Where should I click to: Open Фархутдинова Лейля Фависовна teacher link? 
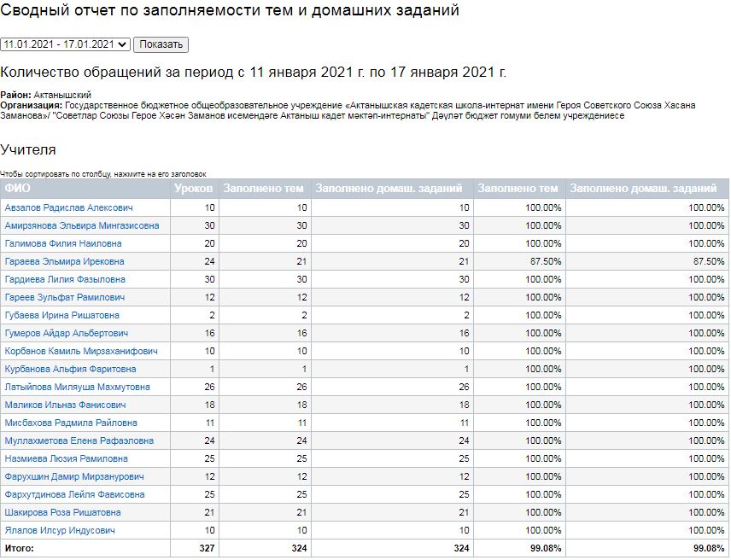click(74, 494)
